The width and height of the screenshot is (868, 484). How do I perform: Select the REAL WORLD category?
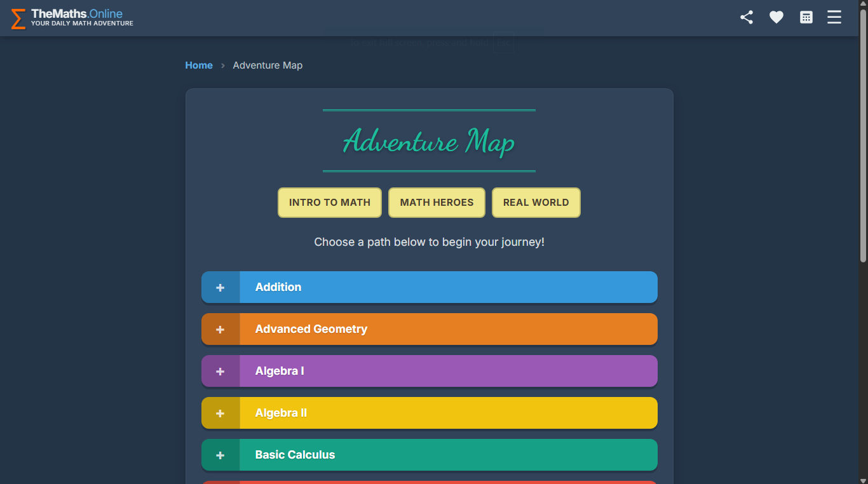(x=536, y=202)
